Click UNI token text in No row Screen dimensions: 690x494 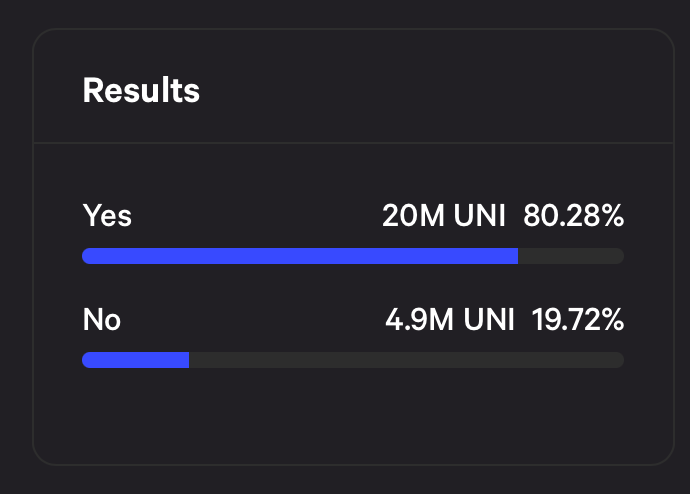coord(484,320)
